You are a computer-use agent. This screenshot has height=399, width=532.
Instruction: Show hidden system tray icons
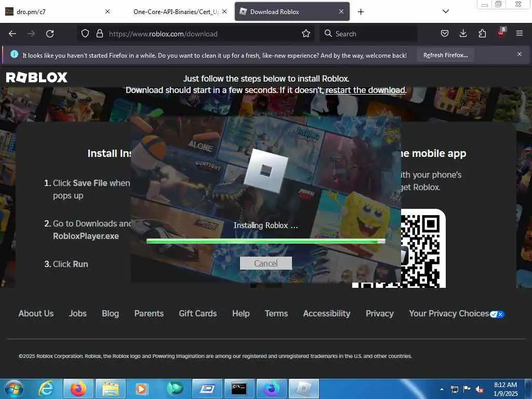tap(442, 389)
